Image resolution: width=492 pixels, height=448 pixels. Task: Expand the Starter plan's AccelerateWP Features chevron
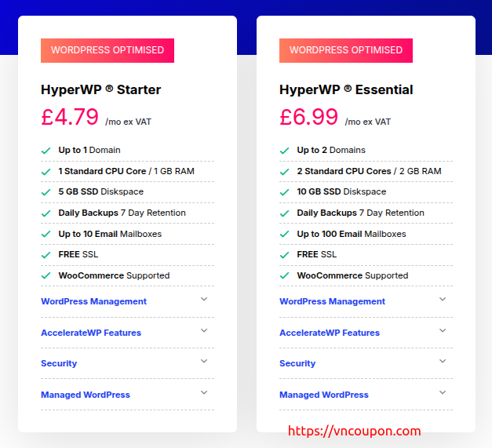[x=204, y=330]
